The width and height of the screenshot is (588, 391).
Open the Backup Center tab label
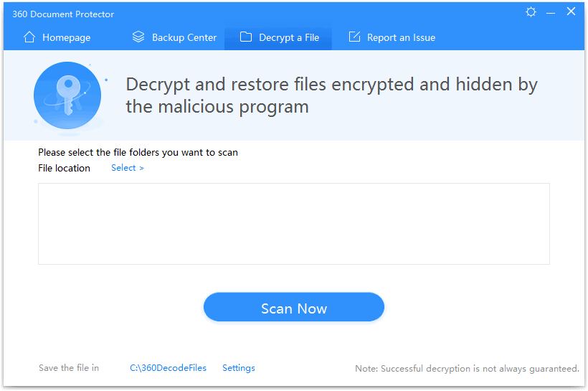tap(184, 38)
